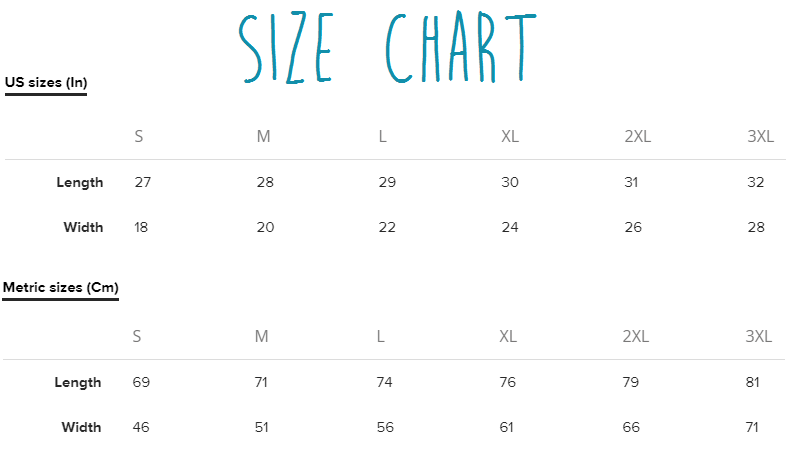
Task: Click the US width value 18
Action: [x=141, y=227]
